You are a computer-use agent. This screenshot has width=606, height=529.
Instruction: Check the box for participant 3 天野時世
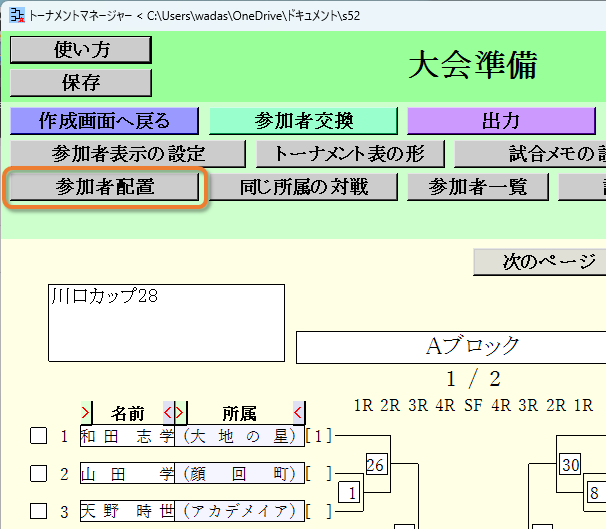(x=39, y=511)
